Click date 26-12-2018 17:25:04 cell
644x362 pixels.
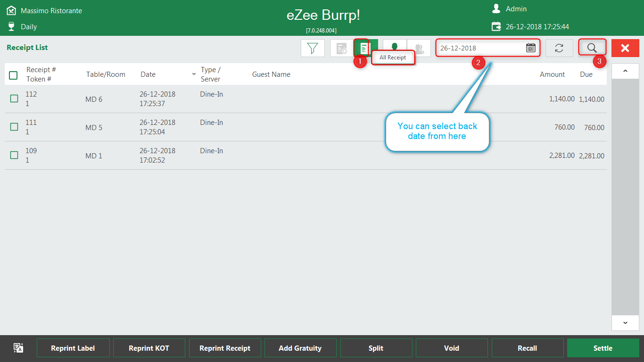[x=157, y=127]
